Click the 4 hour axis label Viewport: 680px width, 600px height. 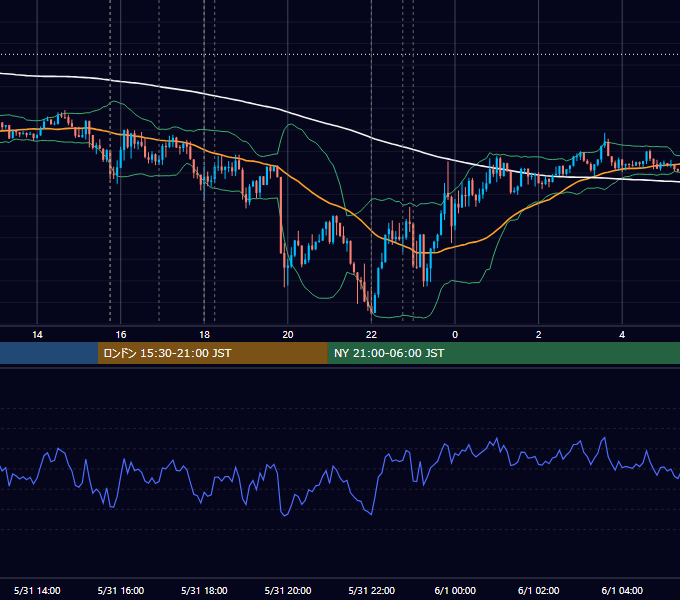(x=622, y=335)
